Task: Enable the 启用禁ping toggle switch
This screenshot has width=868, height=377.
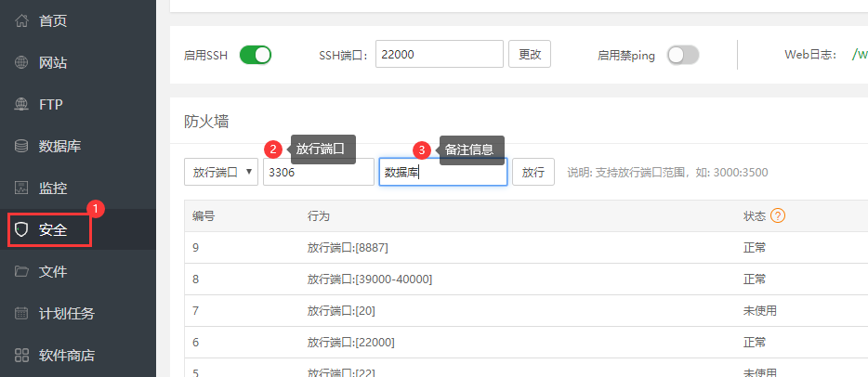Action: pyautogui.click(x=682, y=55)
